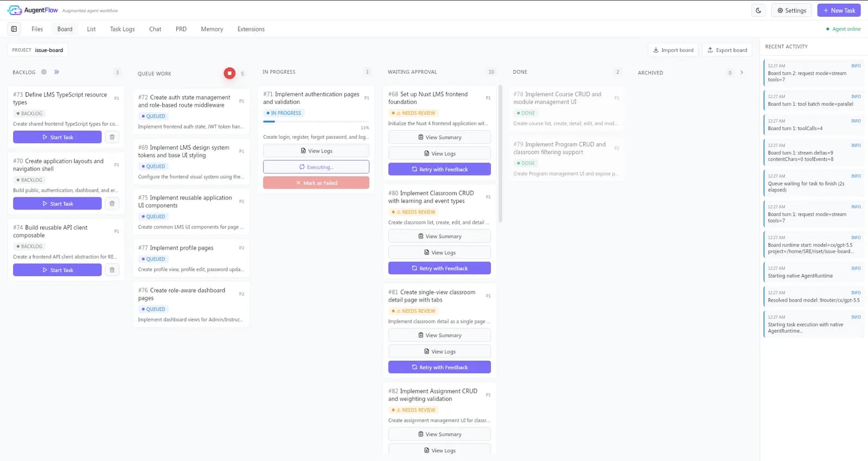The image size is (868, 461).
Task: Retry with Feedback for task #68
Action: point(439,169)
